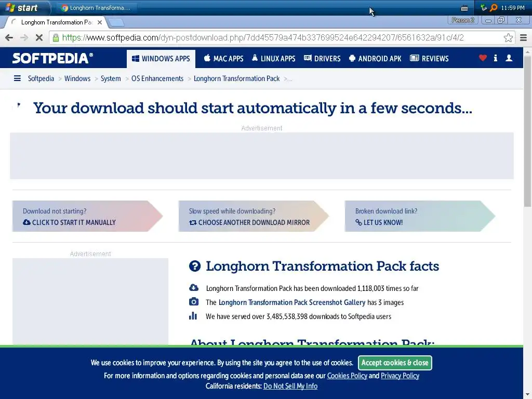Viewport: 532px width, 399px height.
Task: Open the Android APK tab
Action: point(375,59)
